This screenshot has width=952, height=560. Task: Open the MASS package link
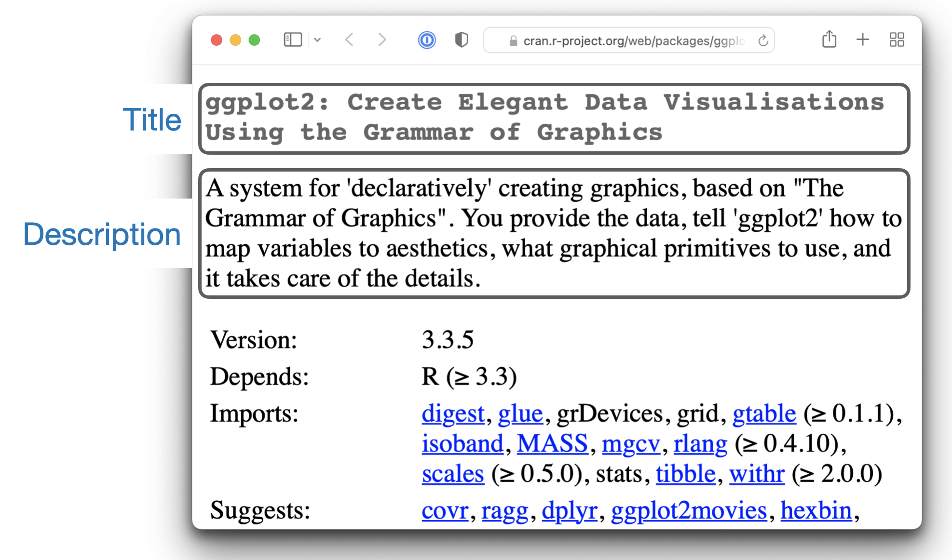pyautogui.click(x=552, y=443)
